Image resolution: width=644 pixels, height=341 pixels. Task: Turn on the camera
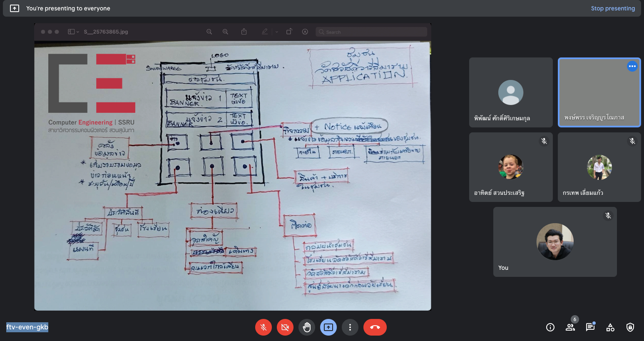coord(285,327)
